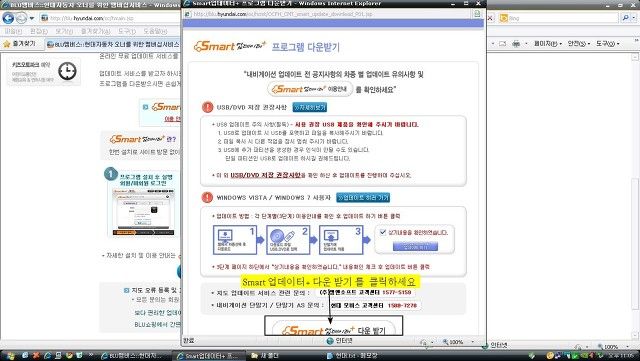Click the Smart 이용안내 button in the popup
The width and height of the screenshot is (640, 361).
click(x=310, y=89)
